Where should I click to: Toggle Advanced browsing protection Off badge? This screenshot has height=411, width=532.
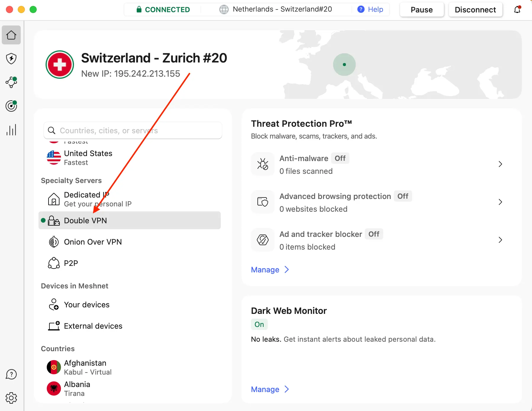coord(403,196)
